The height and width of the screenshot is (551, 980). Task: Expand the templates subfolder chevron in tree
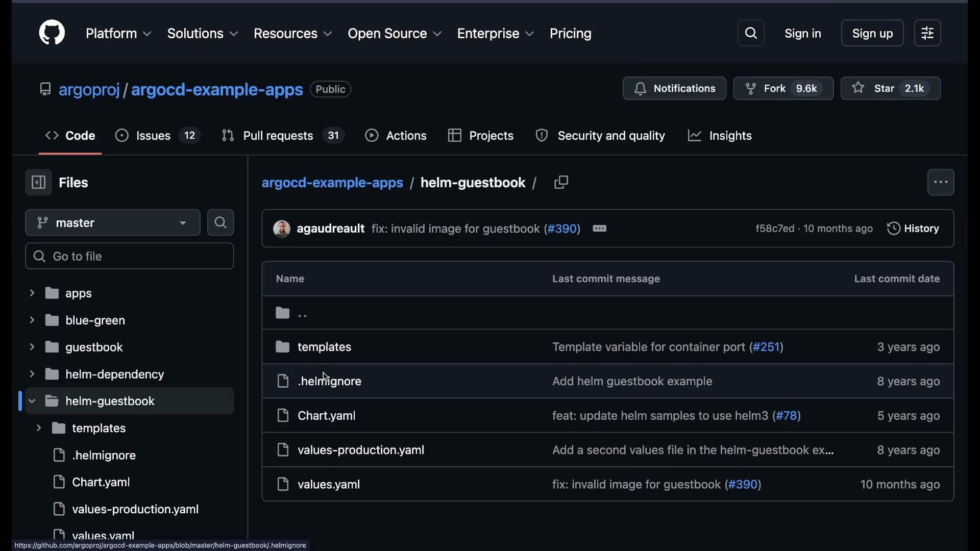[38, 429]
